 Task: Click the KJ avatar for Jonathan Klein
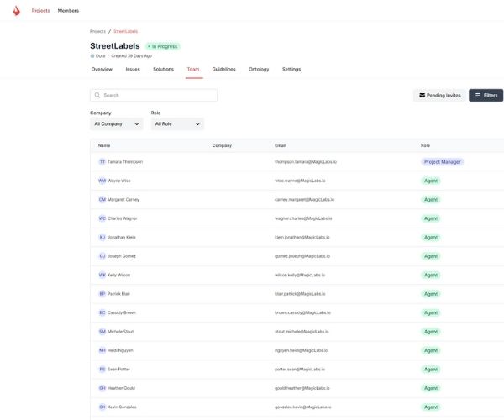click(x=102, y=237)
